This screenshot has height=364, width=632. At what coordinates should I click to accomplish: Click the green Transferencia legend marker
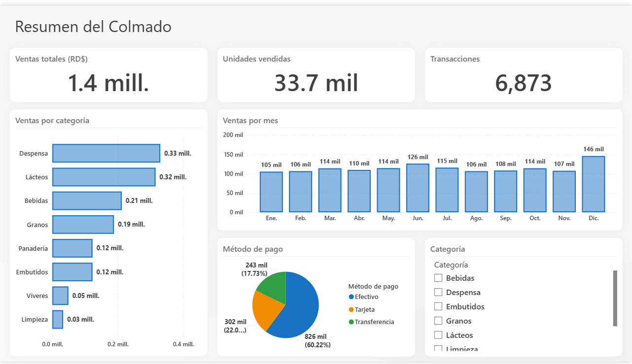coord(351,322)
